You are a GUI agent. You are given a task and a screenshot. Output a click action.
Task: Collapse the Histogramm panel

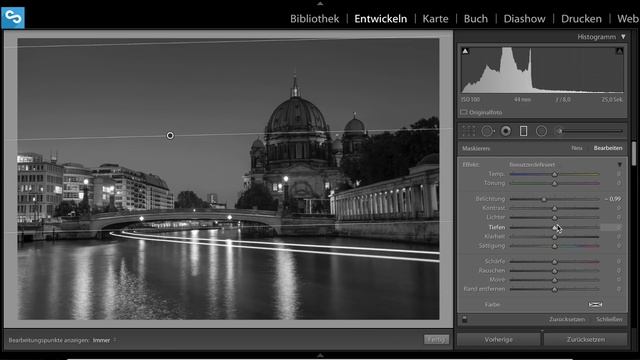(x=623, y=37)
